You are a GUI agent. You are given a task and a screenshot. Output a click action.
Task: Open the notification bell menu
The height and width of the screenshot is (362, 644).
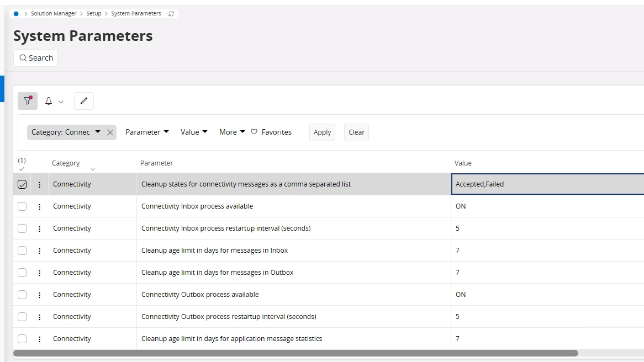click(54, 101)
